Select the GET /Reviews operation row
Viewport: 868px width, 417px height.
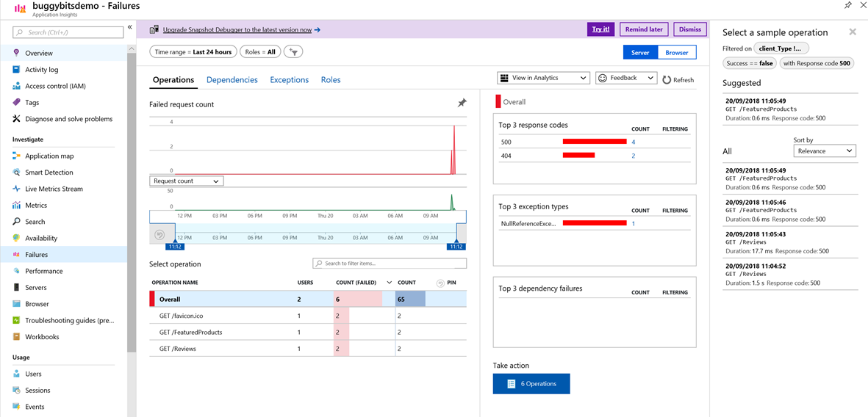click(x=308, y=349)
